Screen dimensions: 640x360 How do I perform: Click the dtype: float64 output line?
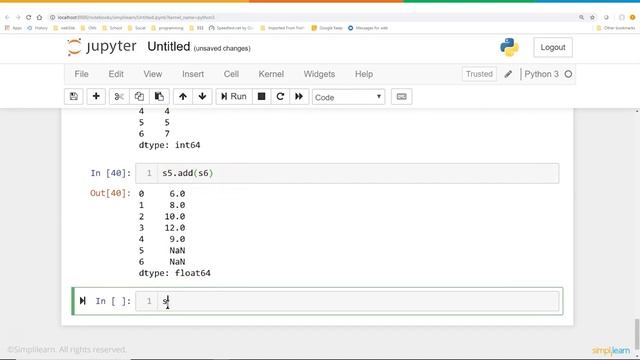click(175, 273)
